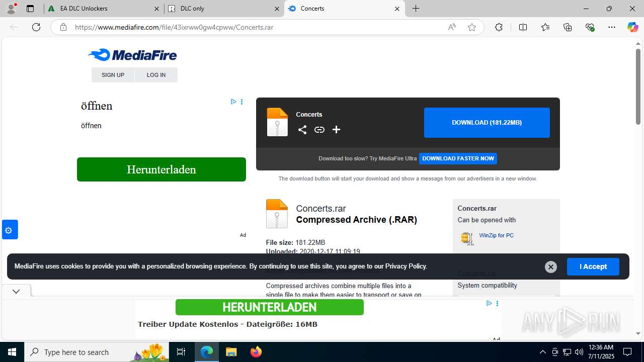Add Concerts file to my account
This screenshot has width=644, height=362.
point(337,130)
